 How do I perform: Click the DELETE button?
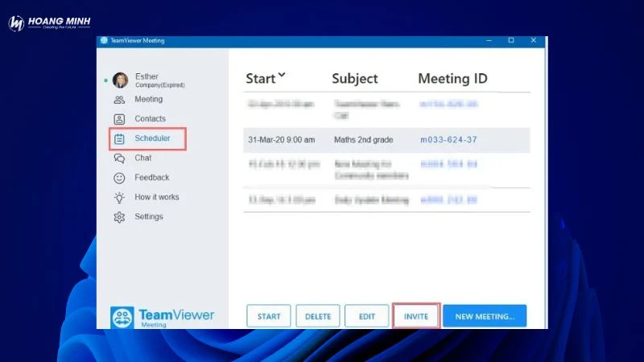[x=318, y=316]
